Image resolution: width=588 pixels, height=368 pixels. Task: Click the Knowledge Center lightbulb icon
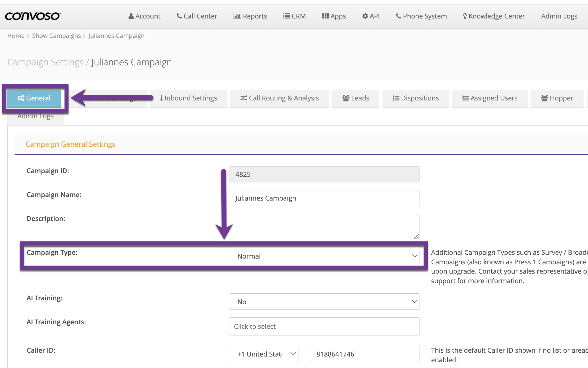tap(465, 16)
